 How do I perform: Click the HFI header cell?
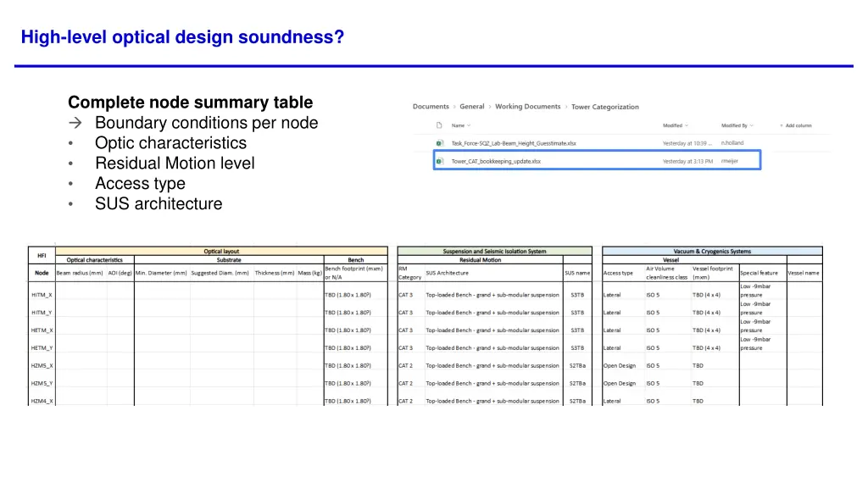42,256
